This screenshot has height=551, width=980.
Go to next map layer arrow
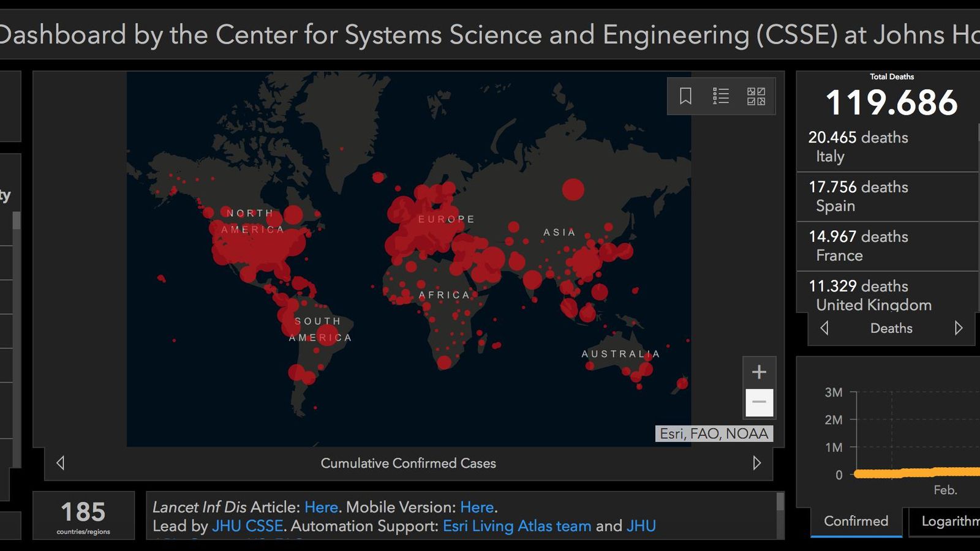pyautogui.click(x=756, y=463)
